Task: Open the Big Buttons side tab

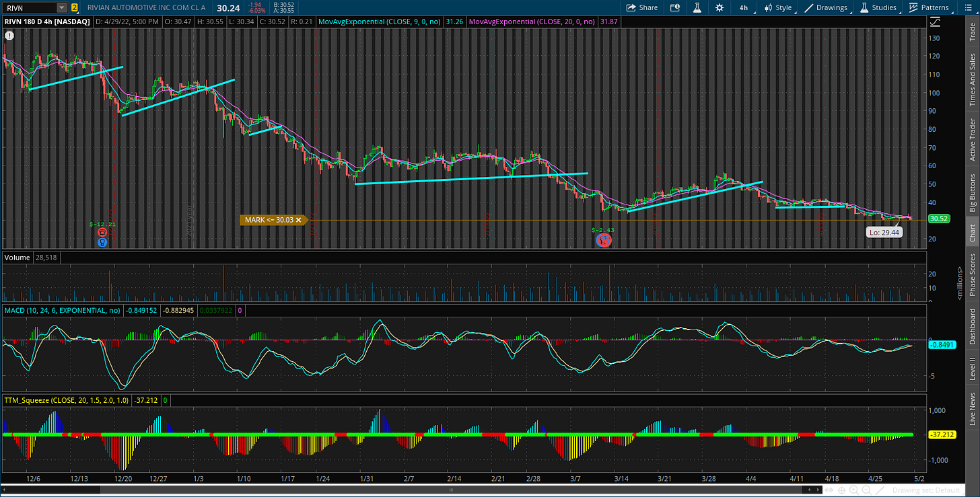Action: coord(972,192)
